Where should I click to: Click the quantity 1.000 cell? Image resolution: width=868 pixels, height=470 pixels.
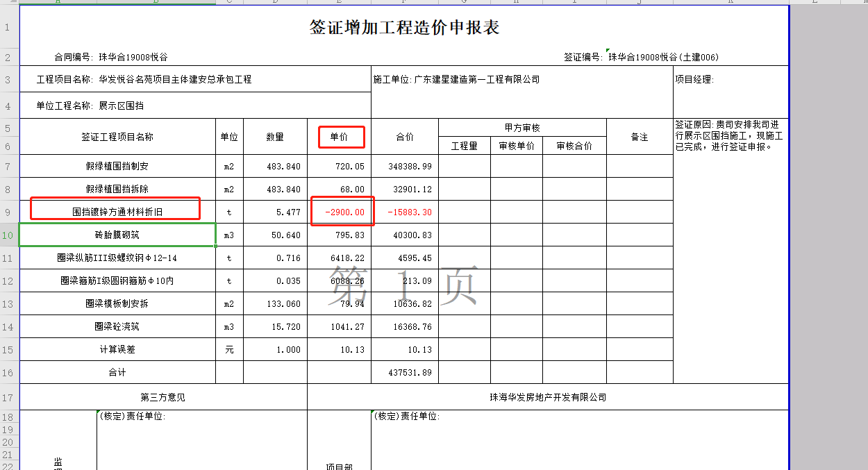coord(275,349)
